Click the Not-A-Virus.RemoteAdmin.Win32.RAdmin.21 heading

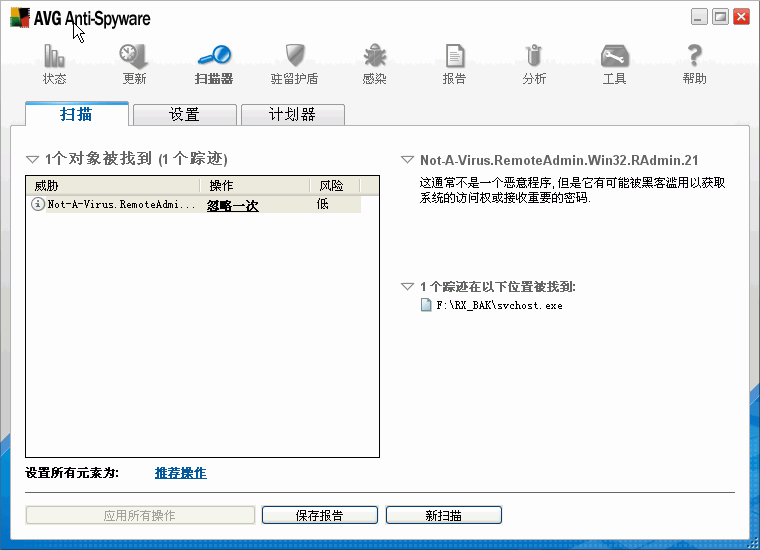click(559, 160)
